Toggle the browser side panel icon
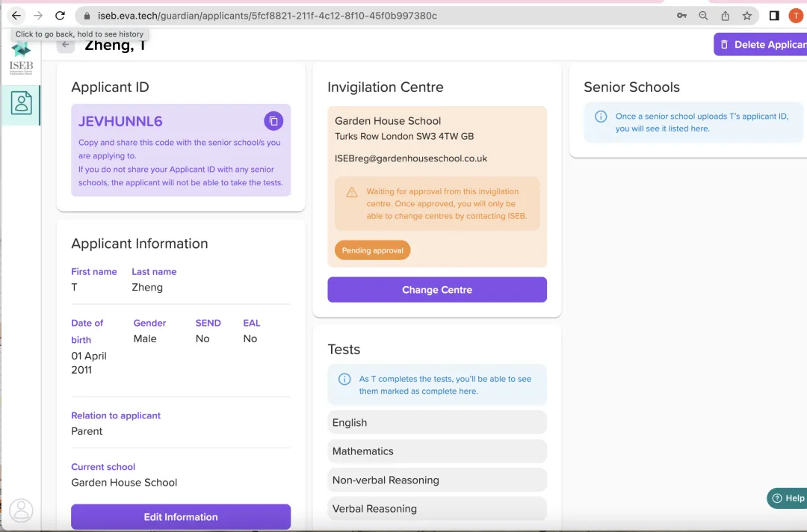The image size is (807, 532). [x=774, y=16]
